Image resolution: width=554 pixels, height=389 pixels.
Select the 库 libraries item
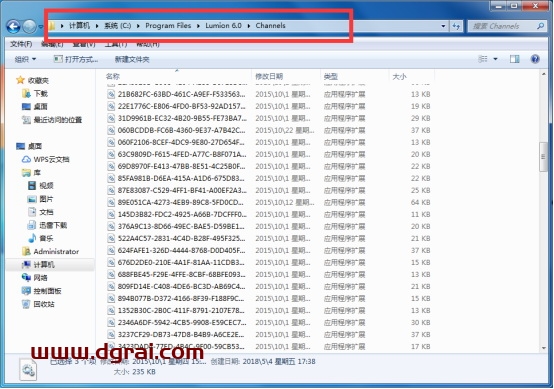(x=31, y=172)
